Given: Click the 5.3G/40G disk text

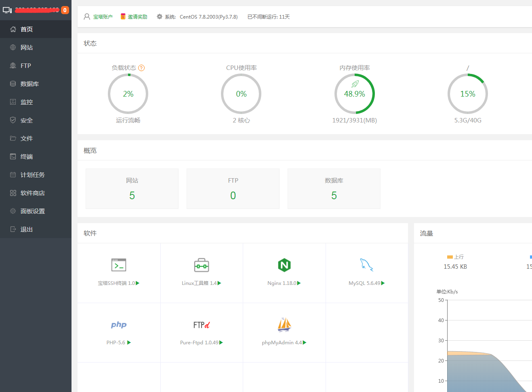Looking at the screenshot, I should [x=468, y=120].
